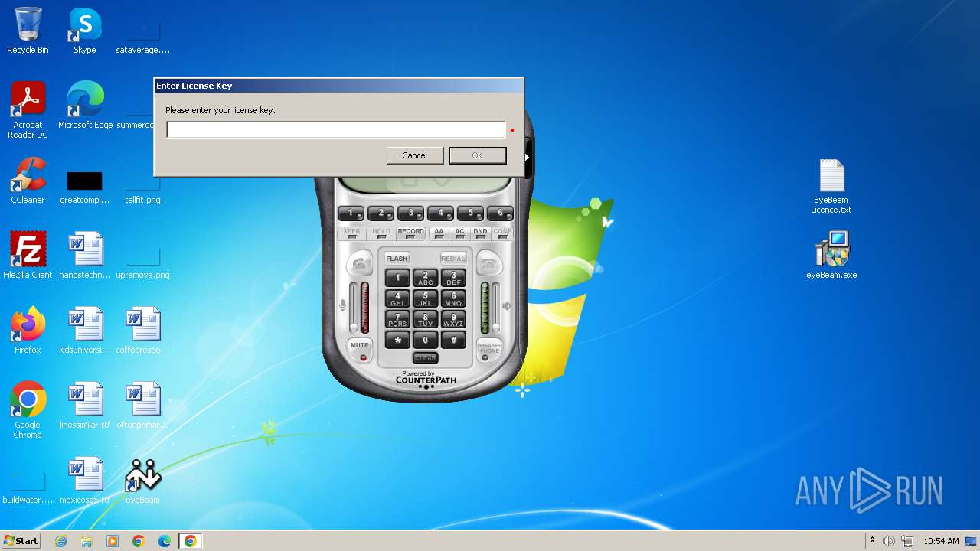This screenshot has width=980, height=551.
Task: Show hidden tray icons arrow
Action: (872, 541)
